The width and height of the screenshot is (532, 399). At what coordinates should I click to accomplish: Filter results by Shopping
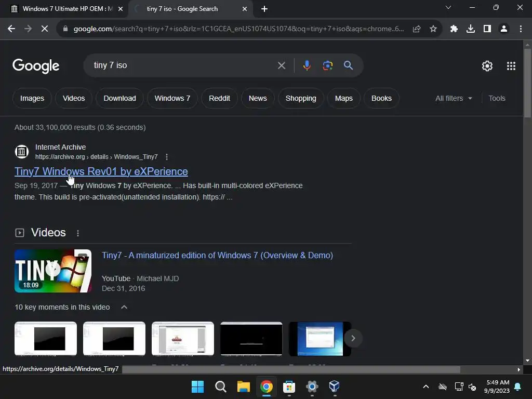pos(301,98)
